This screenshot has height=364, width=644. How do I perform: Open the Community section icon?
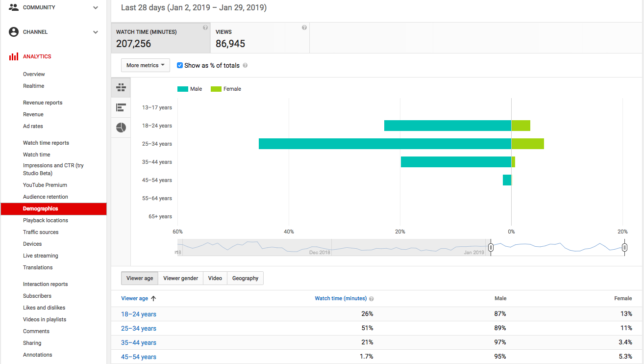[13, 7]
